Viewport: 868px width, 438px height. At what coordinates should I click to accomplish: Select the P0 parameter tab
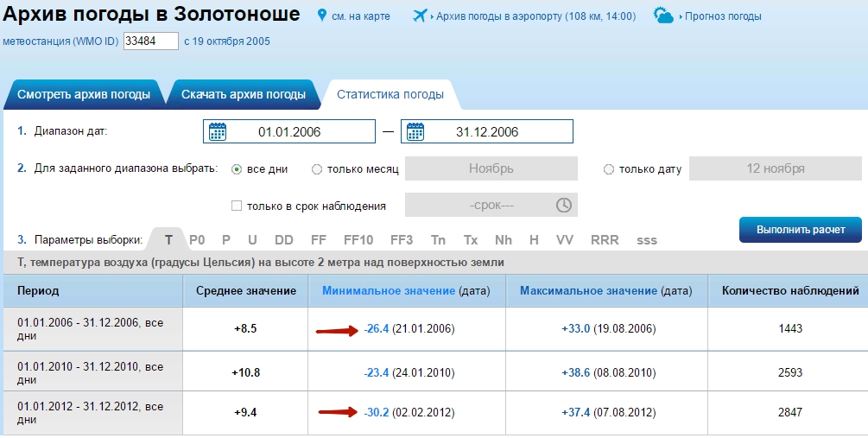197,240
